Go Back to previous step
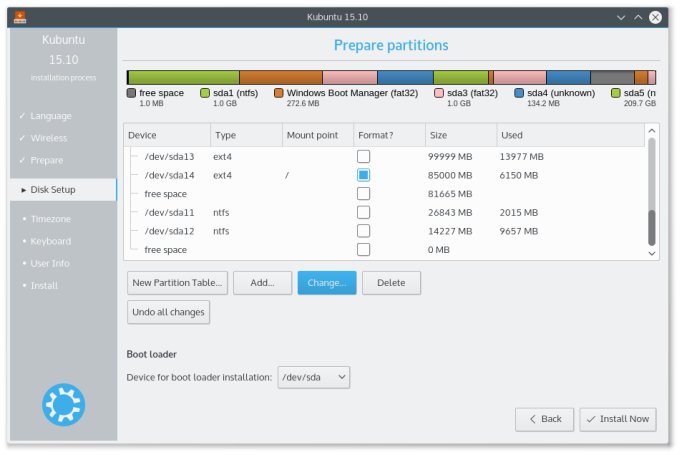Image resolution: width=680 pixels, height=455 pixels. pos(545,419)
